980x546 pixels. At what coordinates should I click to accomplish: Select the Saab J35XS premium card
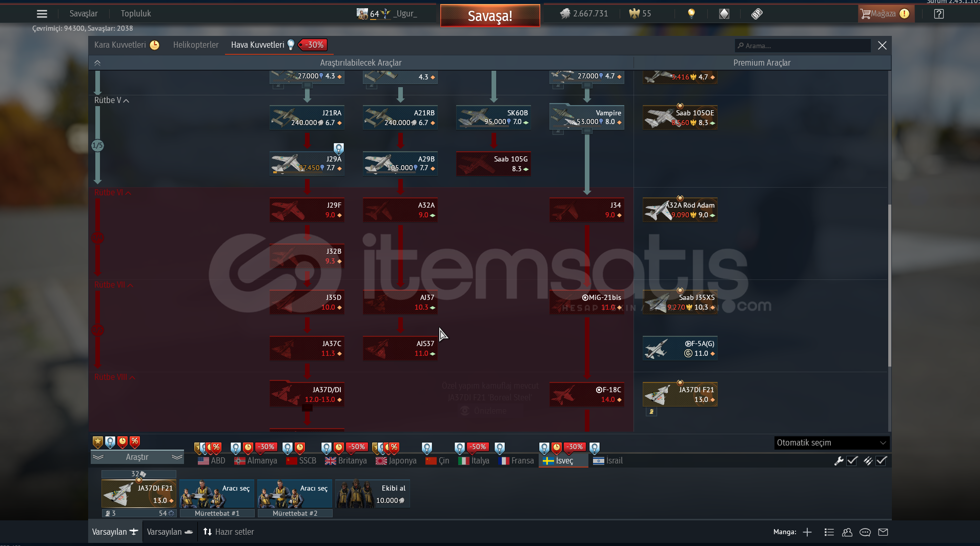680,302
